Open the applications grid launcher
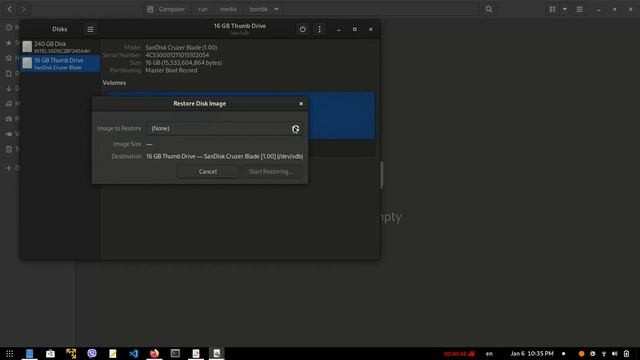This screenshot has height=360, width=640. (10, 353)
